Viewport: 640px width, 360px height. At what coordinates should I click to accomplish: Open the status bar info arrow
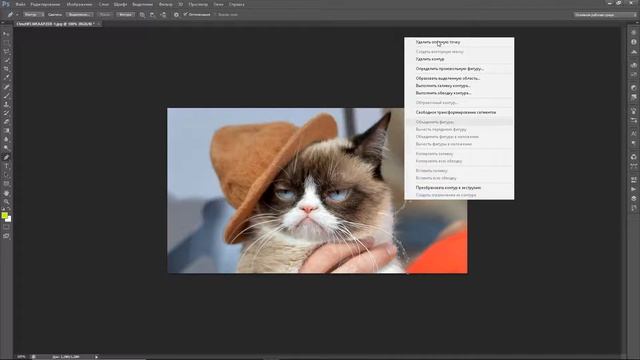96,357
